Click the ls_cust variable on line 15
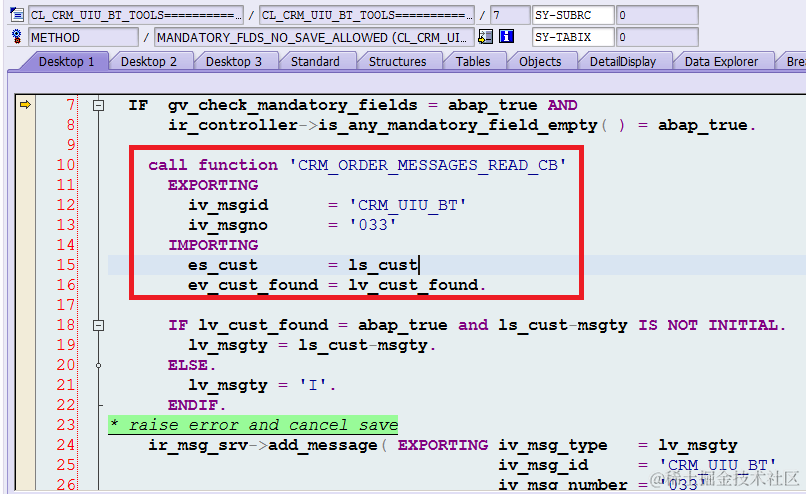The image size is (806, 494). point(383,265)
